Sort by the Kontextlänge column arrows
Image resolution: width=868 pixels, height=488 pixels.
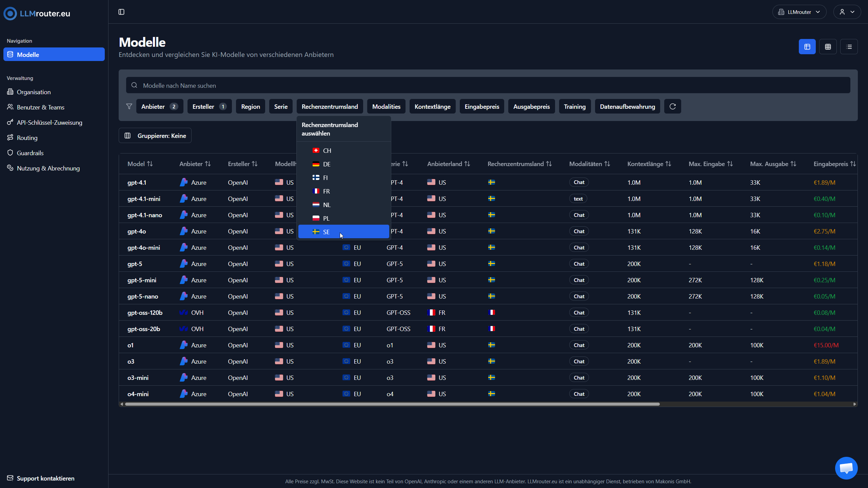668,164
